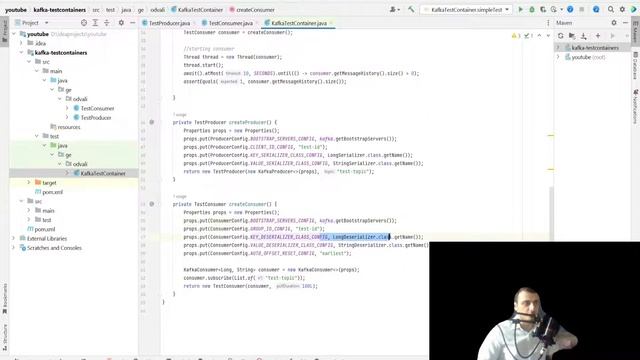The height and width of the screenshot is (360, 640).
Task: Click the '1 usage' hint above createConsumer
Action: 180,196
